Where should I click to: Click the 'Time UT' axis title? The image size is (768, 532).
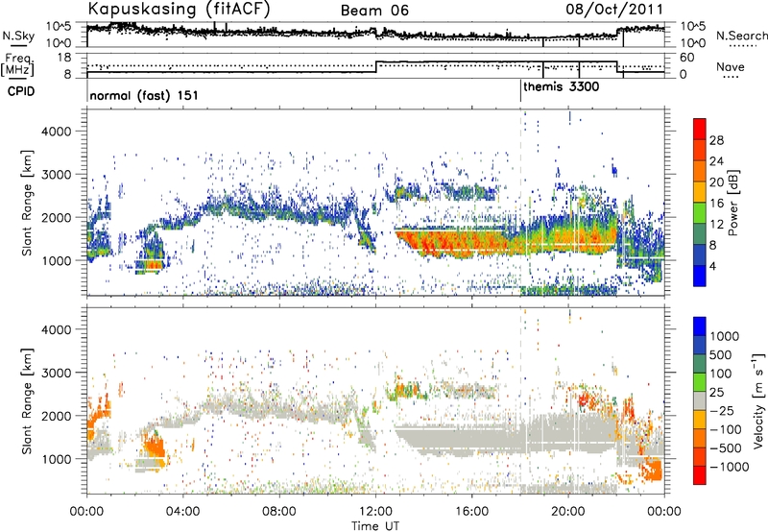click(375, 525)
